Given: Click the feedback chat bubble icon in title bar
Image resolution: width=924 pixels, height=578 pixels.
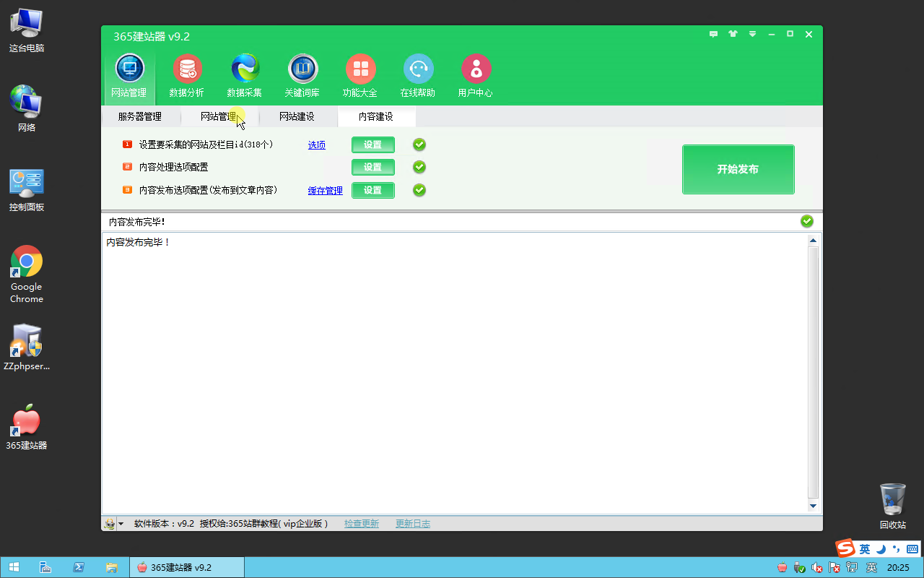Looking at the screenshot, I should point(714,34).
